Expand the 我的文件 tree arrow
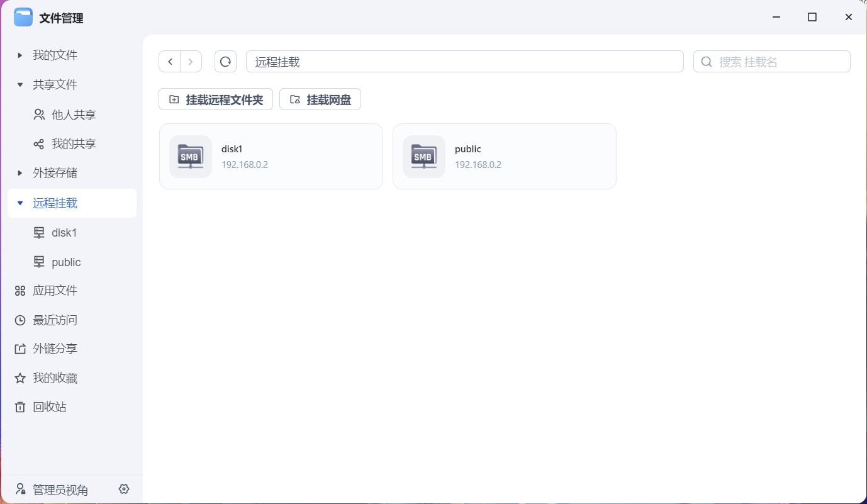Screen dimensions: 867x504 [20, 55]
